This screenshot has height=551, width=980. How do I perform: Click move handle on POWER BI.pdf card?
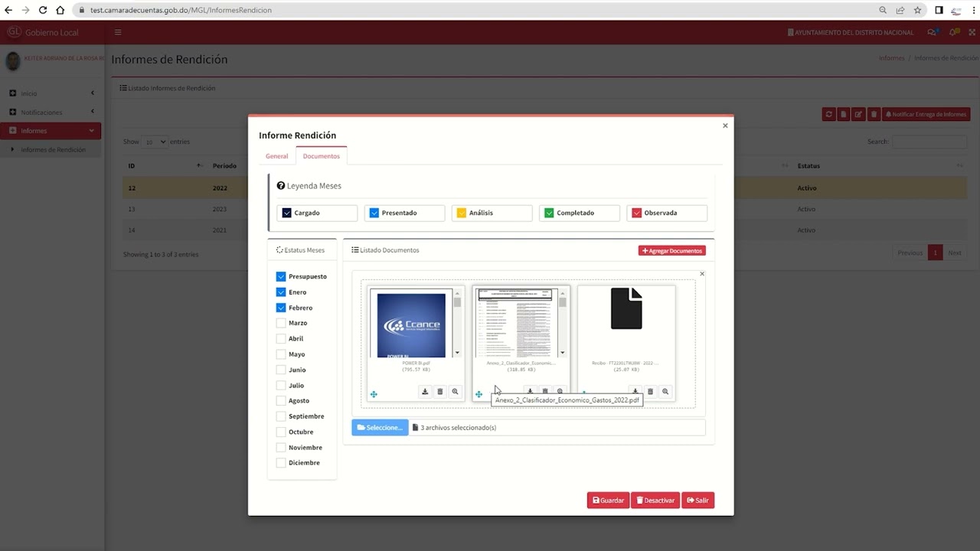coord(374,395)
